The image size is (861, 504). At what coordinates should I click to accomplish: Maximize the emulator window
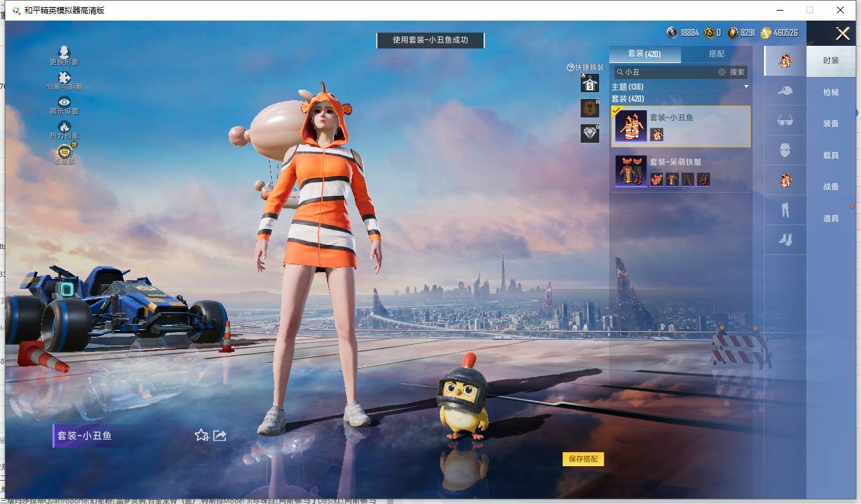coord(810,10)
